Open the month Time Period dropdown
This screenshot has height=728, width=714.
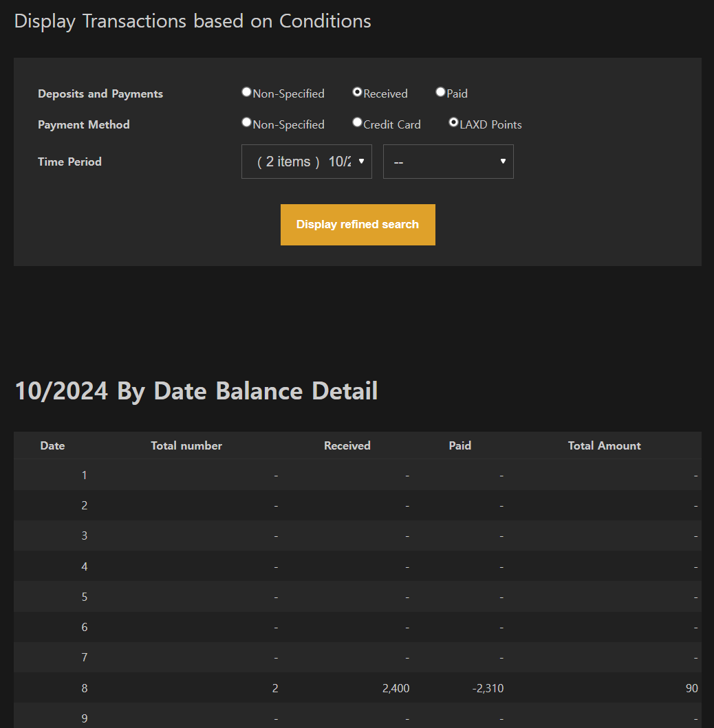click(x=307, y=162)
